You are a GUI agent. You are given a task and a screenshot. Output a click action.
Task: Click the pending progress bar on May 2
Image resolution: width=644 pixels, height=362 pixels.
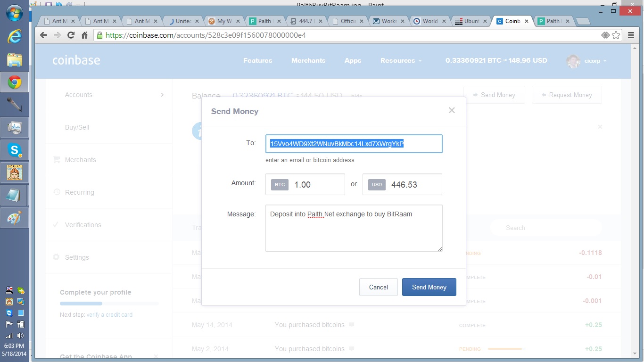(506, 349)
